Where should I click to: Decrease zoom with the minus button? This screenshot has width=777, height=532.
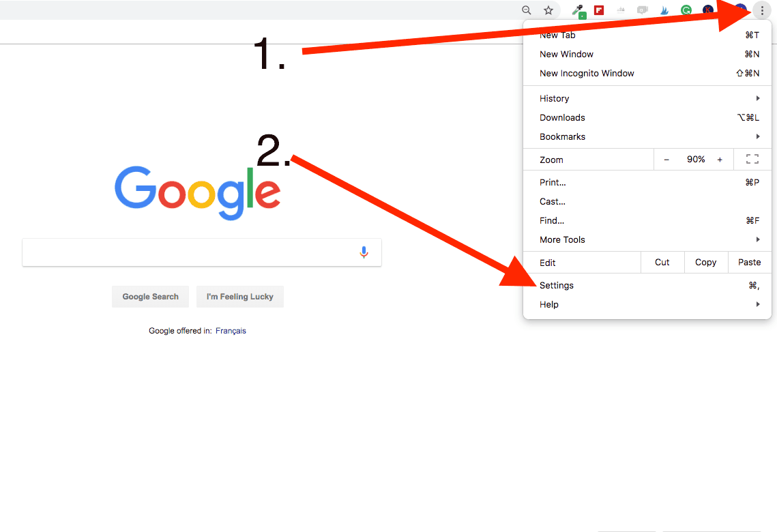pyautogui.click(x=666, y=160)
